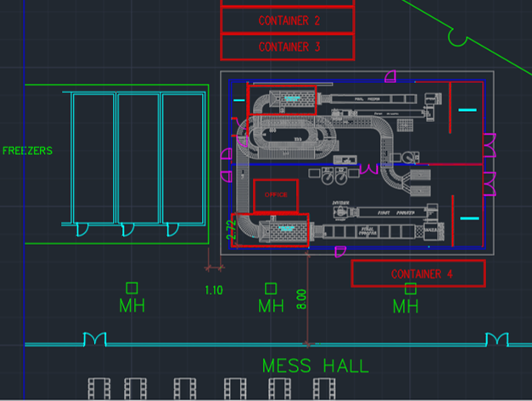This screenshot has height=401, width=532.
Task: Select the 1.10 dimension text
Action: [214, 290]
